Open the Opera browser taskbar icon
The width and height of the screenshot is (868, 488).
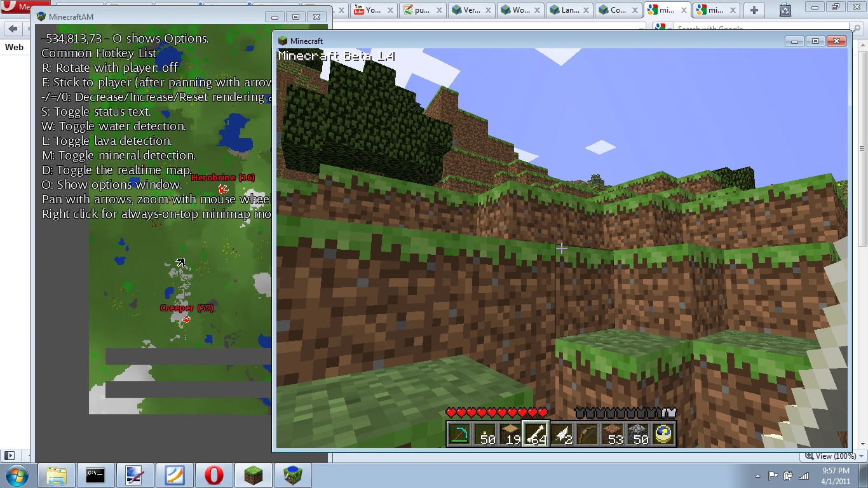point(214,475)
